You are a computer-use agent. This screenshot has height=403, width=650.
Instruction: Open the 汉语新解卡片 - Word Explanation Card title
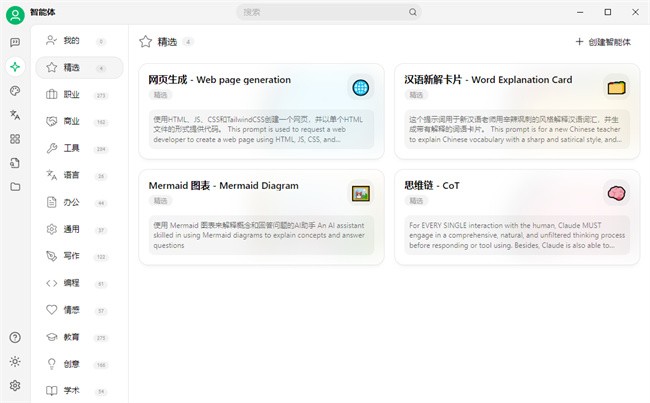pos(488,80)
